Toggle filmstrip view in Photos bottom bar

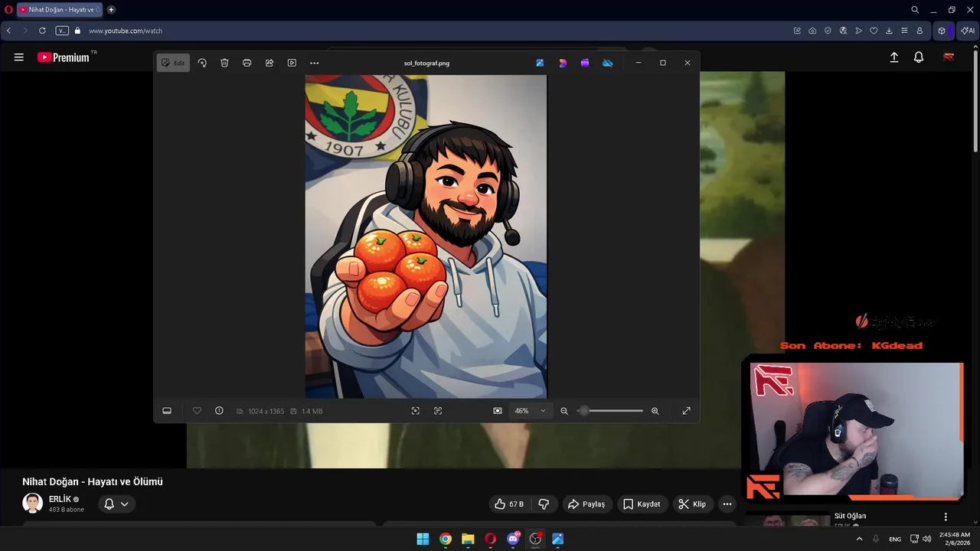tap(167, 411)
